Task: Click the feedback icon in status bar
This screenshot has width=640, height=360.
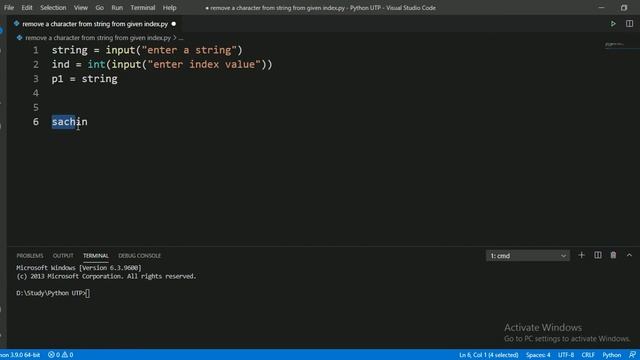Action: coord(632,355)
